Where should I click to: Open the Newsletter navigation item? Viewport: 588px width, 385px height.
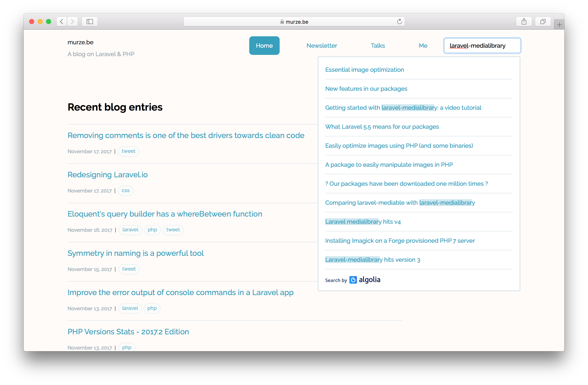tap(322, 46)
